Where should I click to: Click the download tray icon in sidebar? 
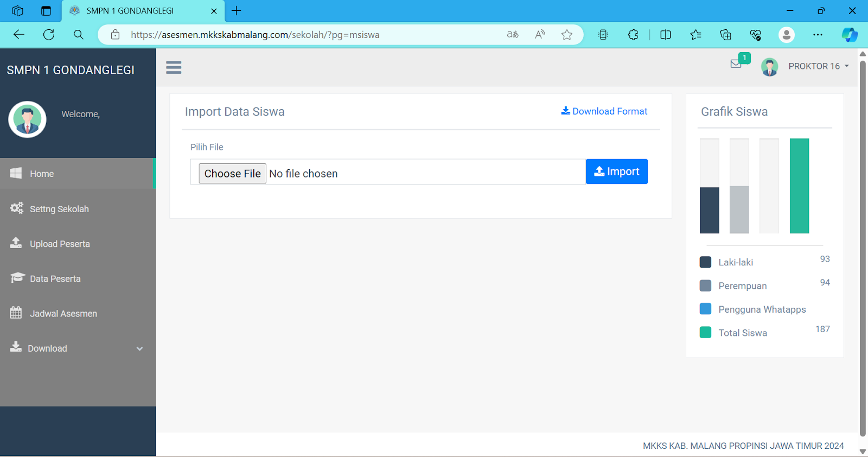point(16,347)
